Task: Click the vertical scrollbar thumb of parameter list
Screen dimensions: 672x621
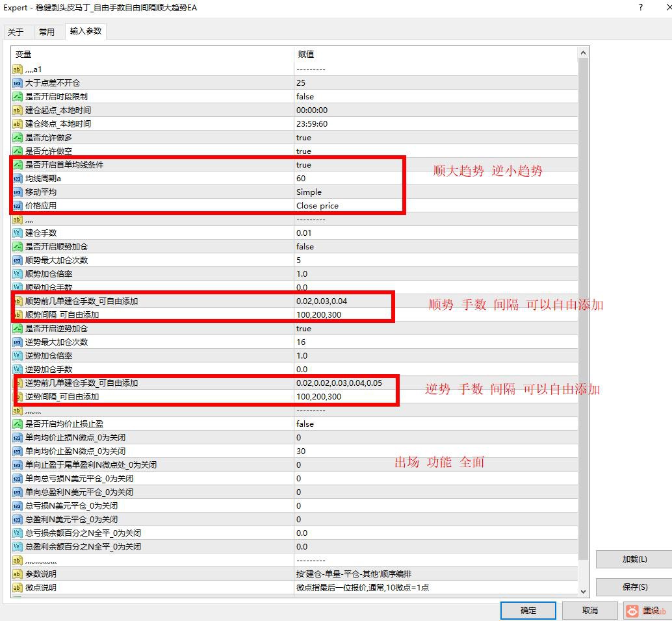Action: [583, 309]
